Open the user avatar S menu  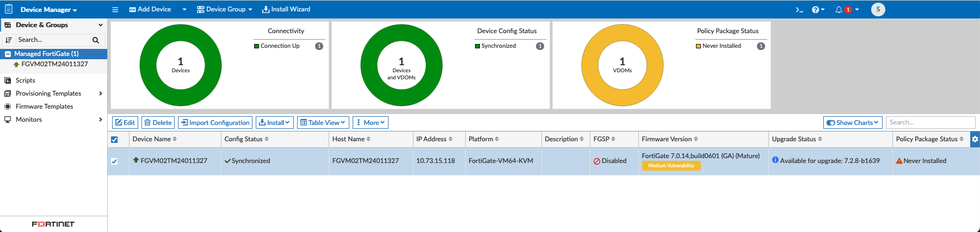point(878,9)
